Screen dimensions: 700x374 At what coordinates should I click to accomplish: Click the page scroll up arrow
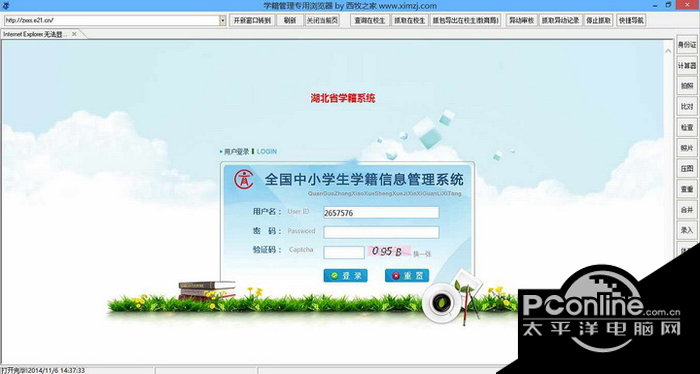pos(668,51)
